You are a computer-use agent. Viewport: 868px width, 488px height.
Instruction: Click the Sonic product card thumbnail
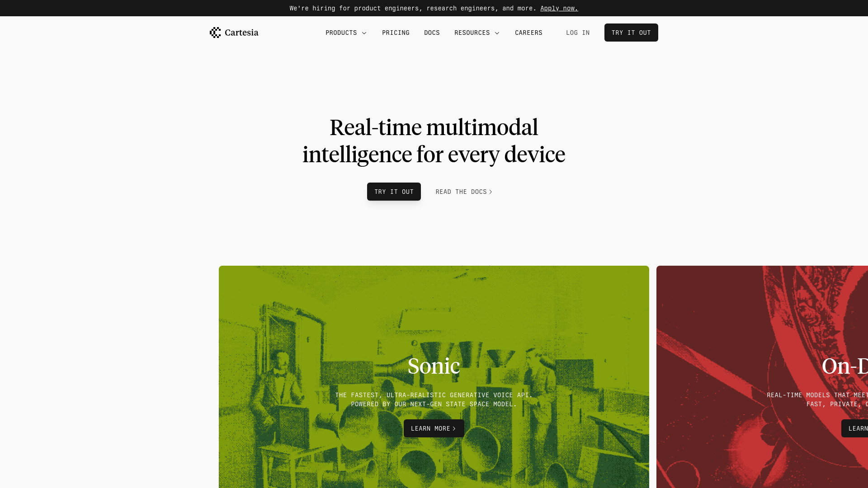[434, 376]
